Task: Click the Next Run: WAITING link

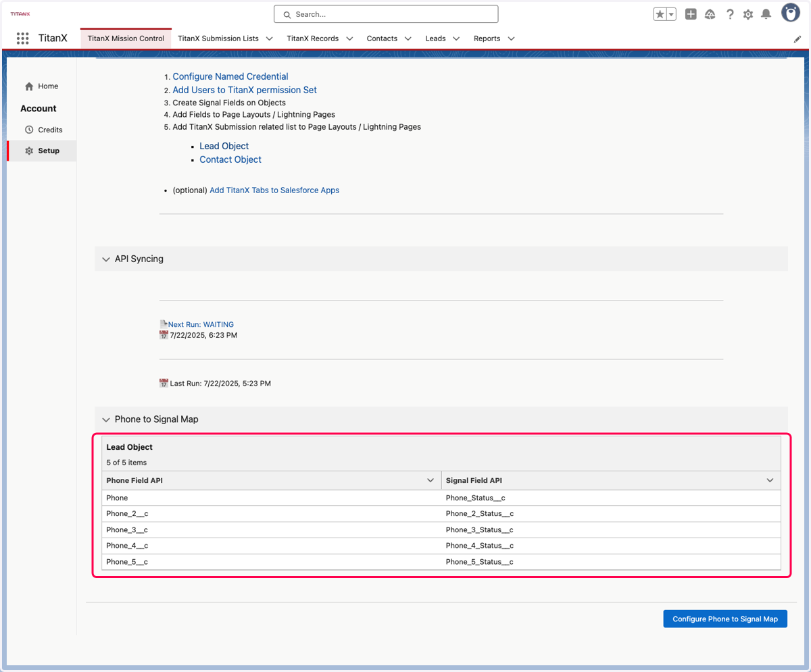Action: (201, 325)
